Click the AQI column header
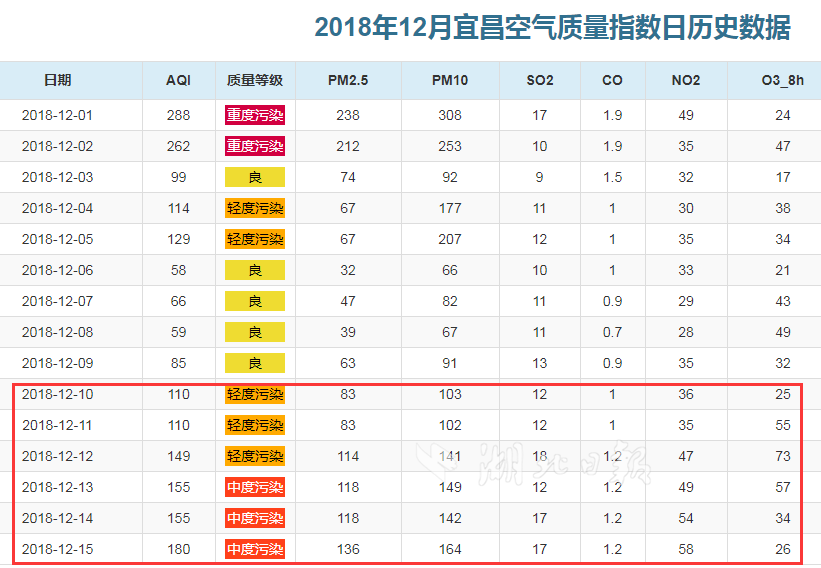Screen dimensions: 821x568 179,80
